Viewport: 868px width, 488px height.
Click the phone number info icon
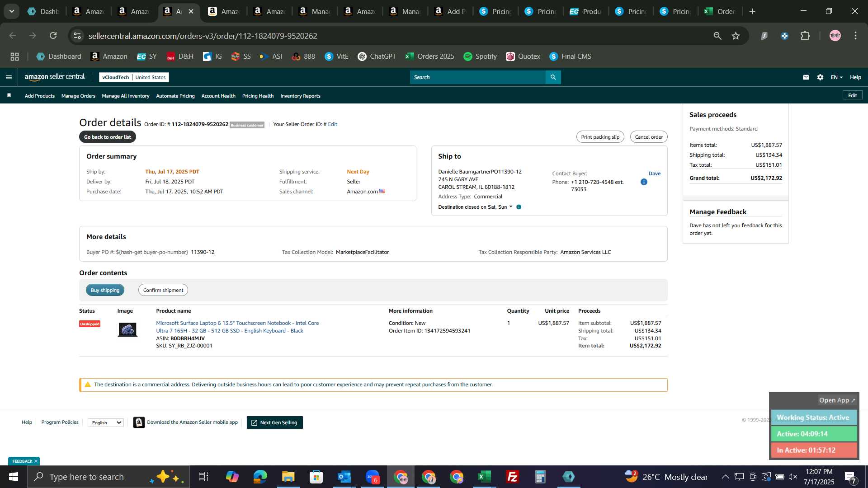click(644, 182)
